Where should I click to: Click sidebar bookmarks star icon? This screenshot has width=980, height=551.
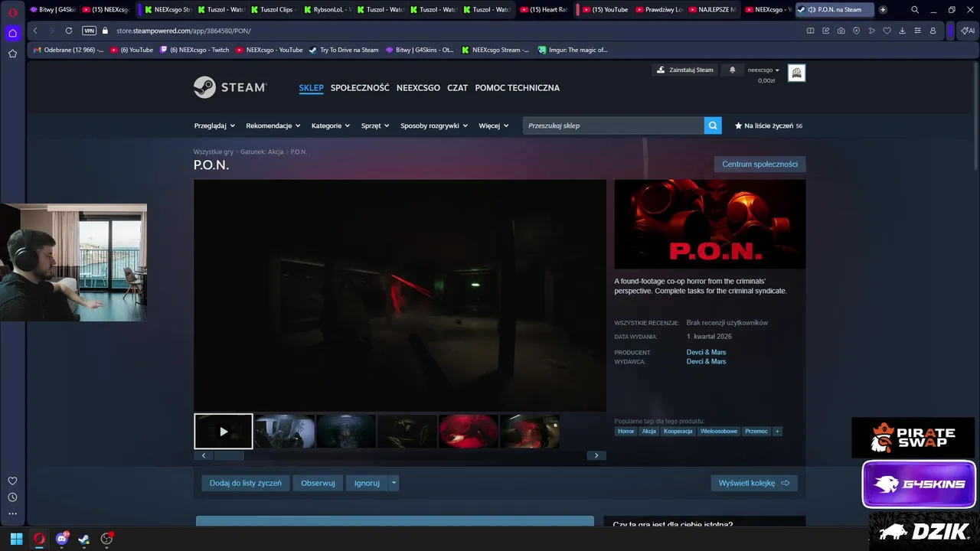[x=12, y=54]
